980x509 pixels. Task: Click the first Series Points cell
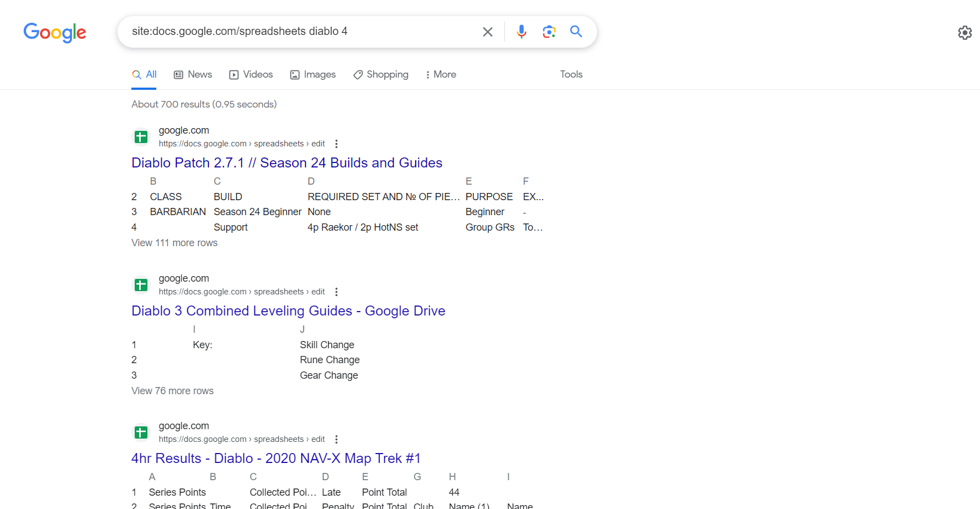pos(177,492)
